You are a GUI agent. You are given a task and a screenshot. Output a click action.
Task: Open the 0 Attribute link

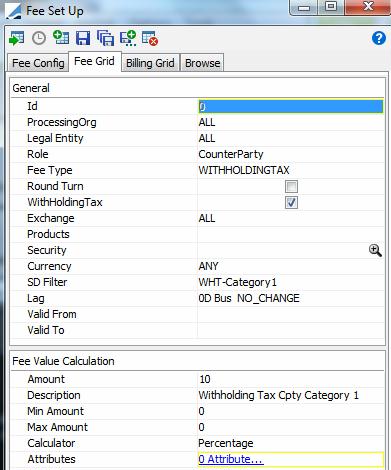tap(230, 459)
